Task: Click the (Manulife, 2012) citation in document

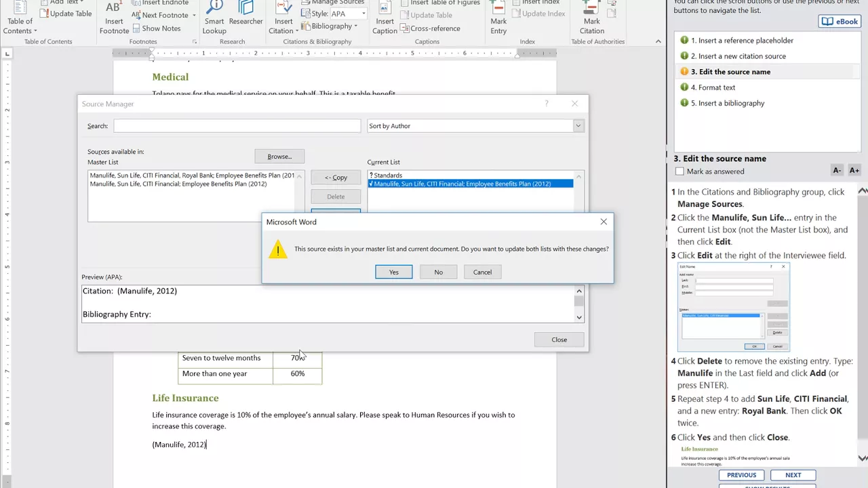Action: pyautogui.click(x=179, y=445)
